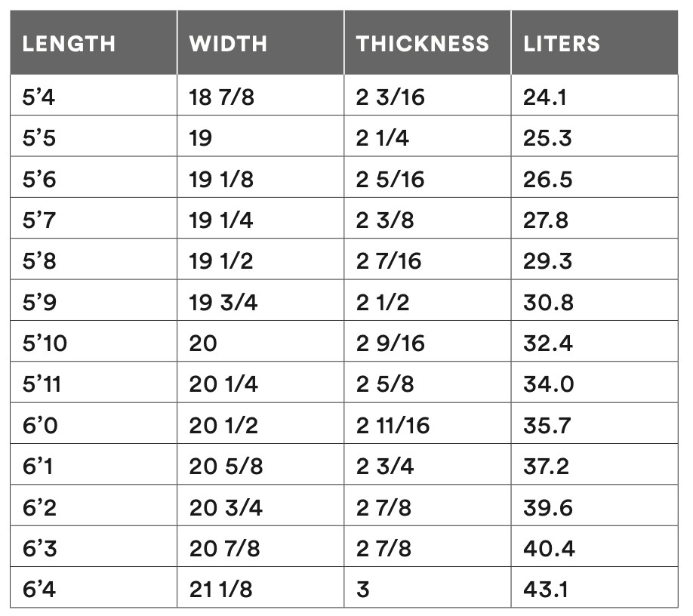Select the 2 7/16 thickness cell

[389, 261]
